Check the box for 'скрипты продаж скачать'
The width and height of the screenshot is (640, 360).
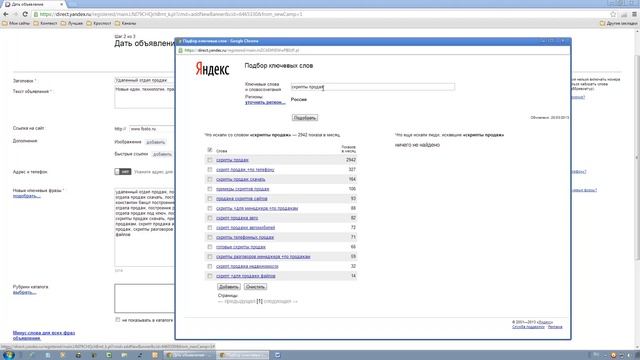coord(210,179)
